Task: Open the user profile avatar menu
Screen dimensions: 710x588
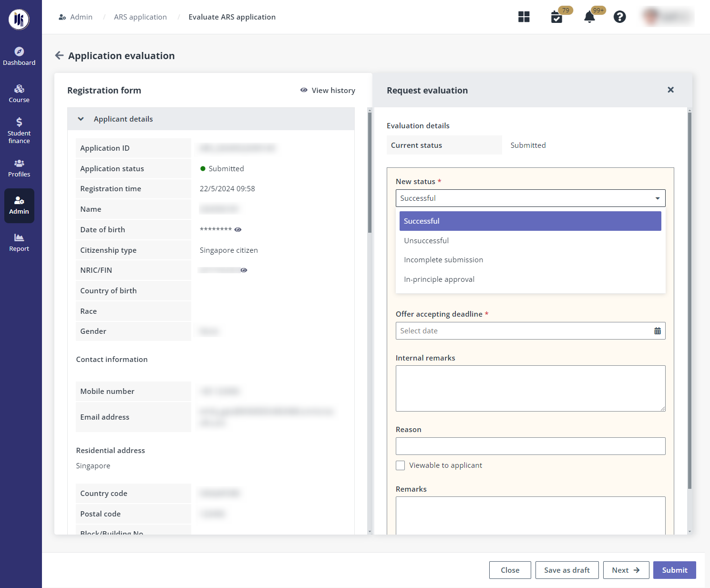Action: coord(668,17)
